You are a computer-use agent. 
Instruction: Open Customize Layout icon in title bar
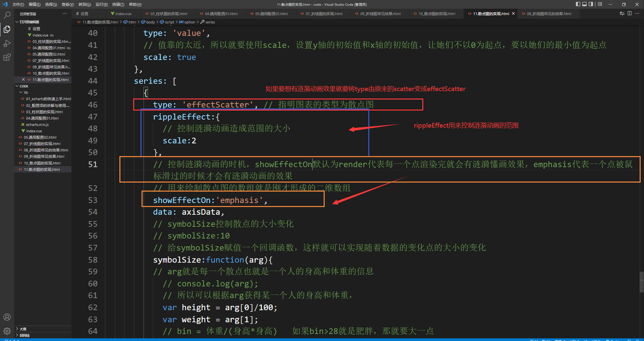pos(600,4)
